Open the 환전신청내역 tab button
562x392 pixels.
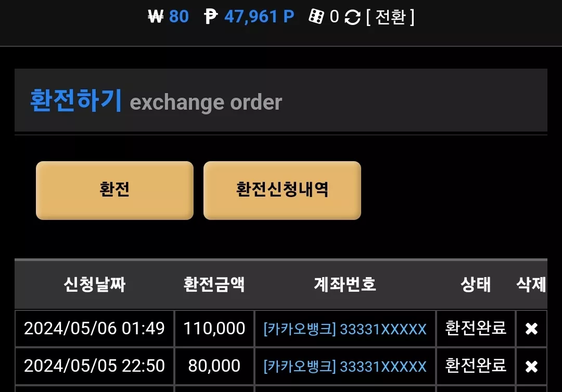(282, 190)
